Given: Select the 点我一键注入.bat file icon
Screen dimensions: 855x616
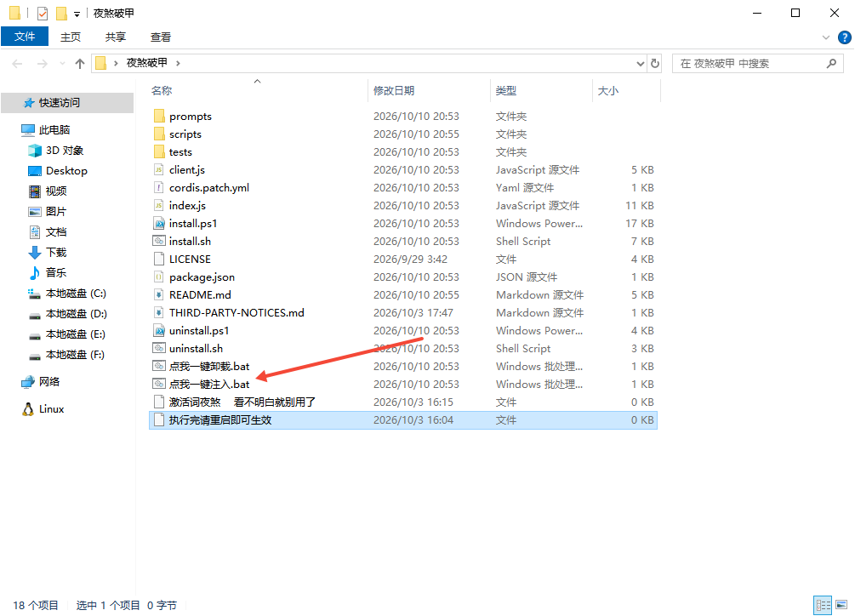Looking at the screenshot, I should 159,385.
